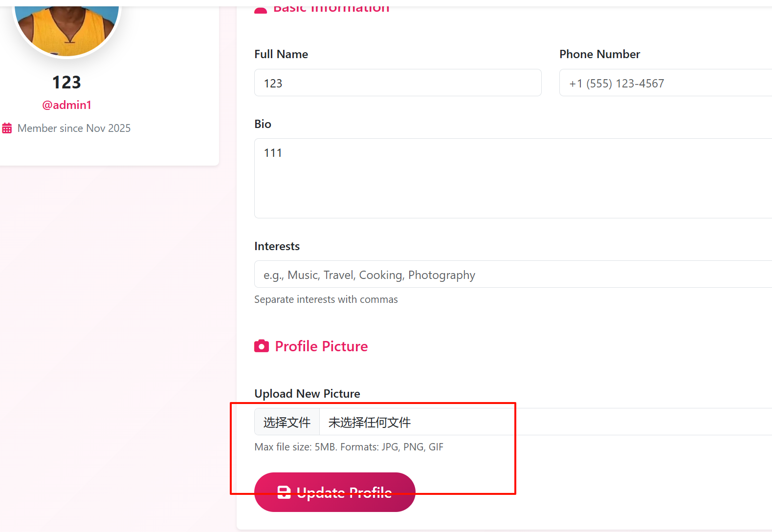The height and width of the screenshot is (532, 772).
Task: Click the user avatar photo
Action: [67, 29]
